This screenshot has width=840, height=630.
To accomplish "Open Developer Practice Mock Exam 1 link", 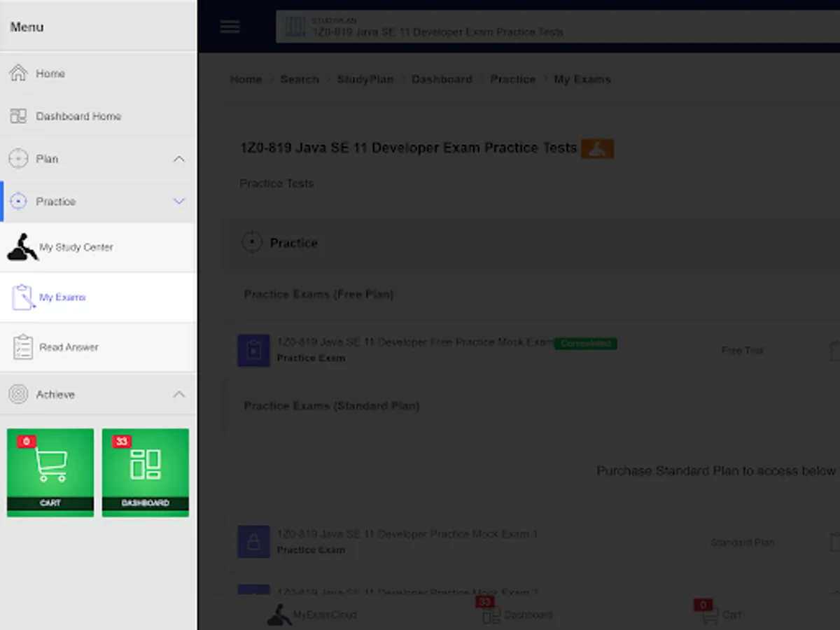I will coord(407,534).
